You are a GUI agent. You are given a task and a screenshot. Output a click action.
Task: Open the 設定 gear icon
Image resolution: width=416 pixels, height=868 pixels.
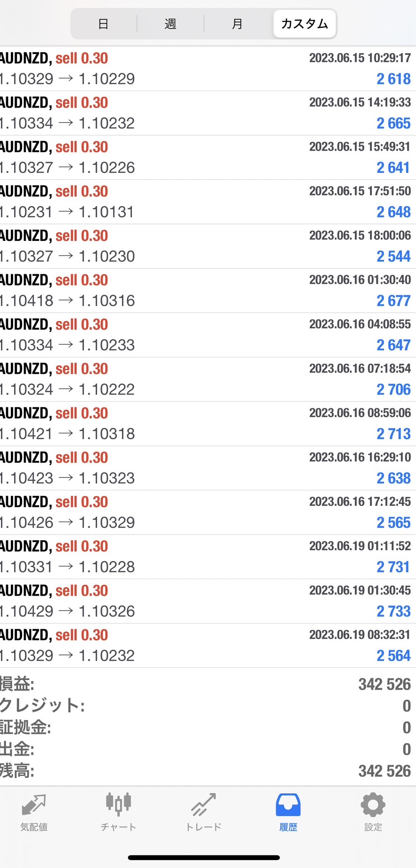373,805
